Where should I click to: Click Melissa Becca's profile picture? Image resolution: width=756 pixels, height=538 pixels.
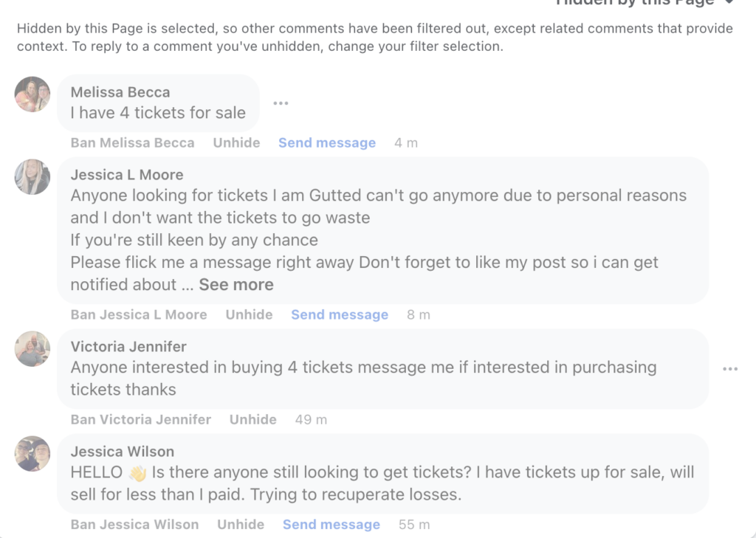32,94
